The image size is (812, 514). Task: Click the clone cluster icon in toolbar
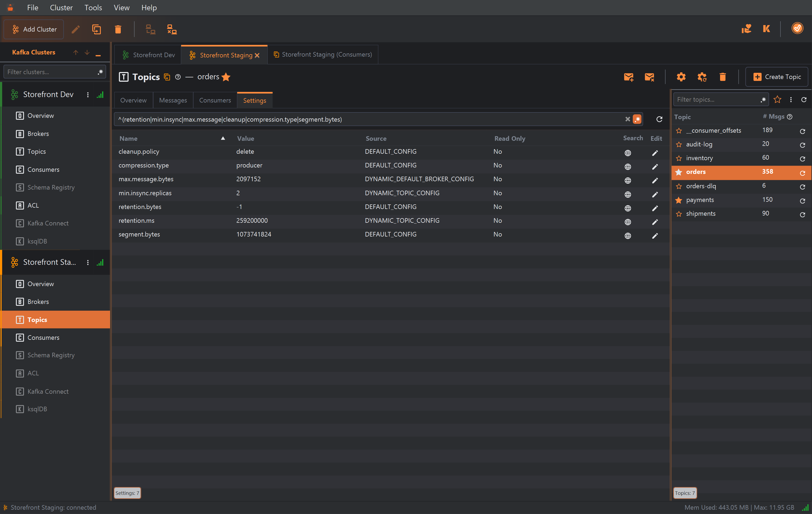click(x=97, y=30)
